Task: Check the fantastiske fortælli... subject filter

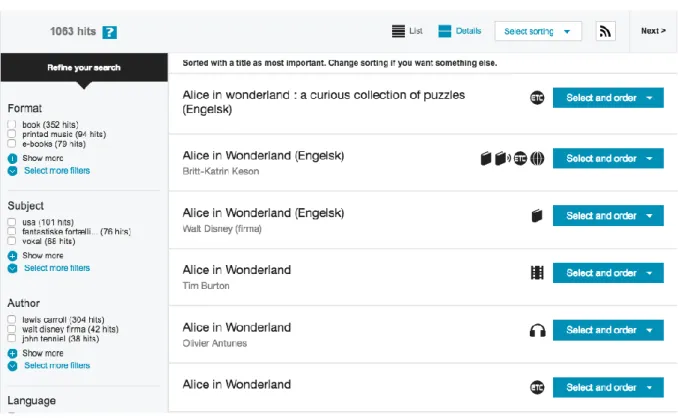Action: click(12, 231)
